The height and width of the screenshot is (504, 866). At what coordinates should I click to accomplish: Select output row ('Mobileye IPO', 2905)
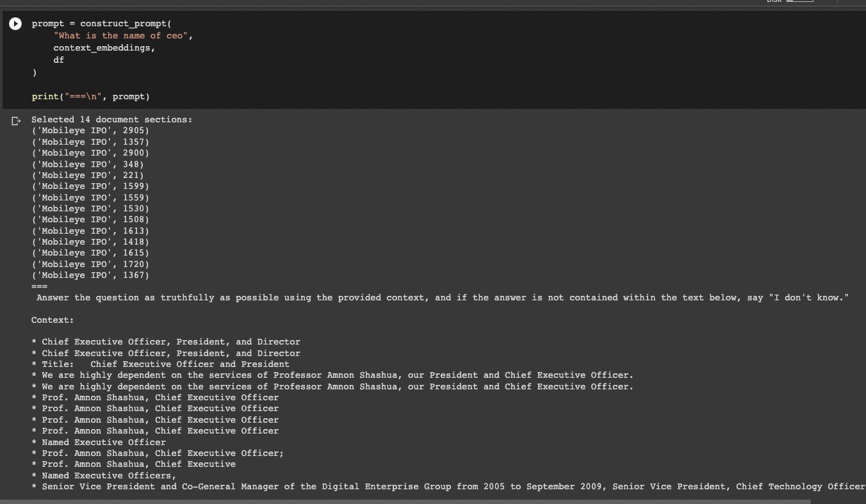(x=90, y=131)
